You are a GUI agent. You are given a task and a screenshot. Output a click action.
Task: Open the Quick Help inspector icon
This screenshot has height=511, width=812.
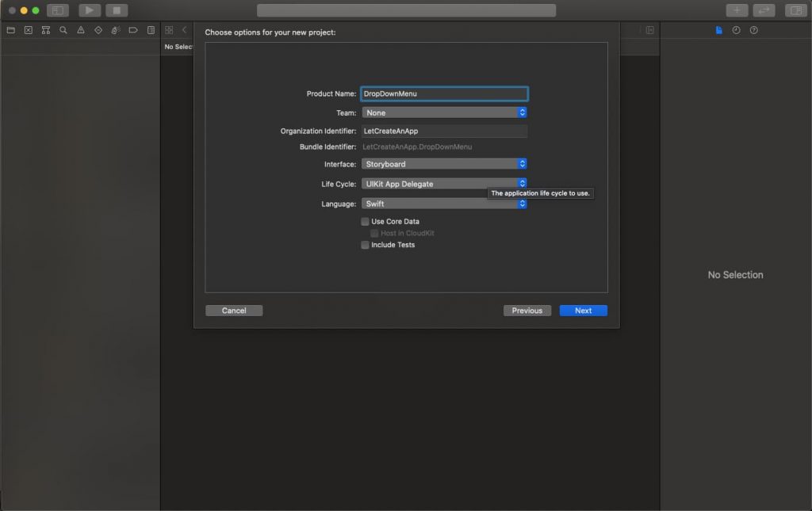(754, 30)
